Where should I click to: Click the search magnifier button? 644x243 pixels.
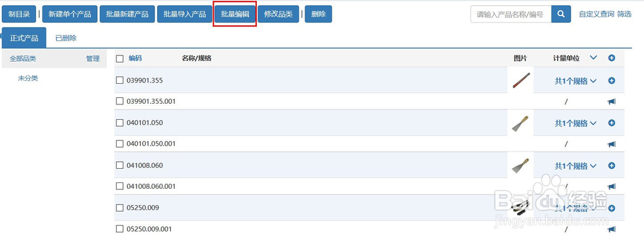tap(561, 14)
